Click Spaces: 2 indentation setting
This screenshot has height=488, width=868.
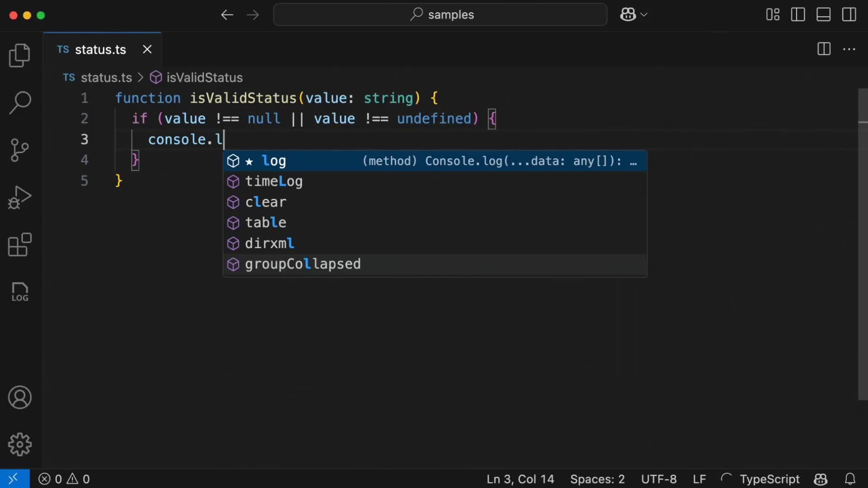pyautogui.click(x=597, y=479)
